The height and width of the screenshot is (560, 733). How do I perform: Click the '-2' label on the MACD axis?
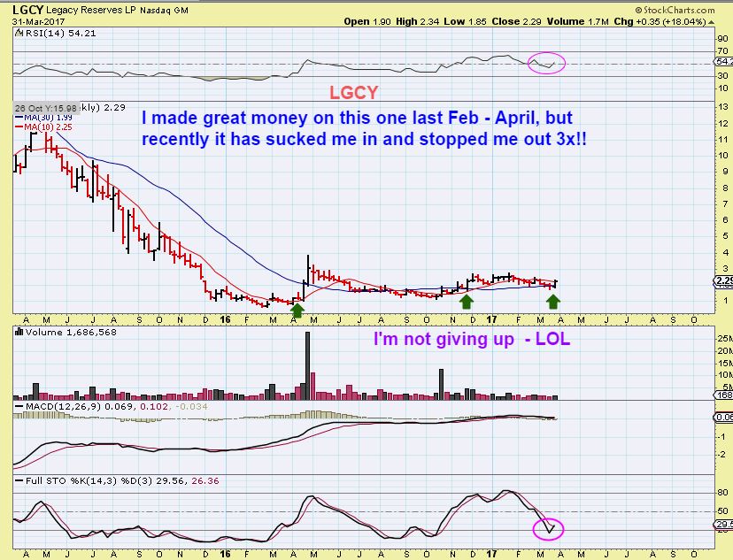tap(722, 454)
